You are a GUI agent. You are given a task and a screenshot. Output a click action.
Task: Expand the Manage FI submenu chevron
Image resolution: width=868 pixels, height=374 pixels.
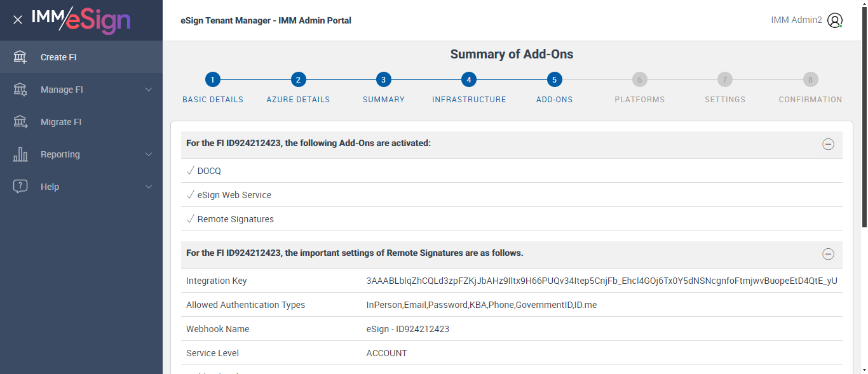click(x=149, y=90)
